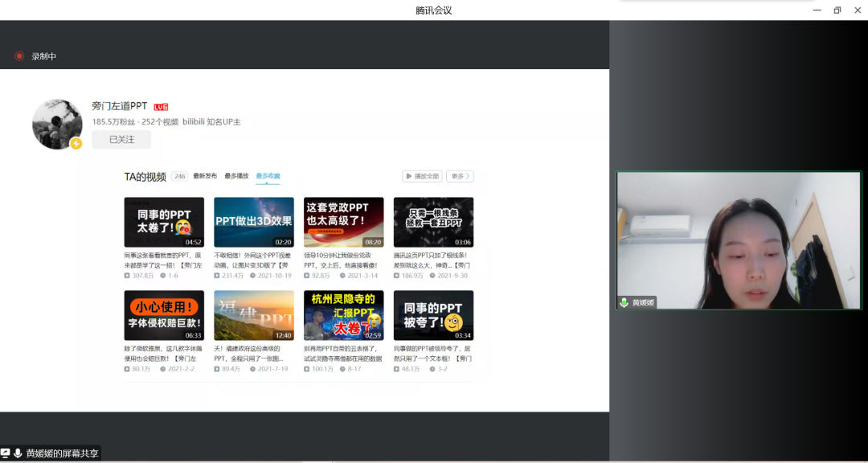Image resolution: width=868 pixels, height=463 pixels.
Task: Open the 杭州灵隐寺的汇报PPT video thumbnail
Action: pos(343,315)
